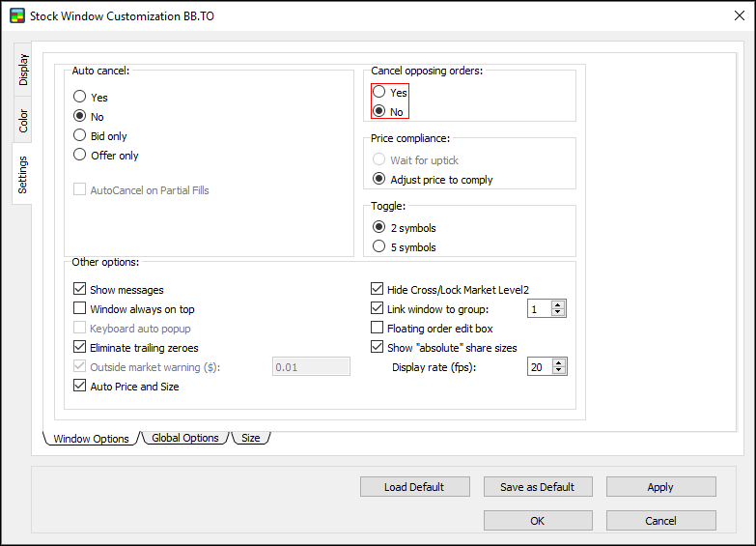Toggle Hide Cross/Lock Market Level2 checkbox

tap(378, 289)
